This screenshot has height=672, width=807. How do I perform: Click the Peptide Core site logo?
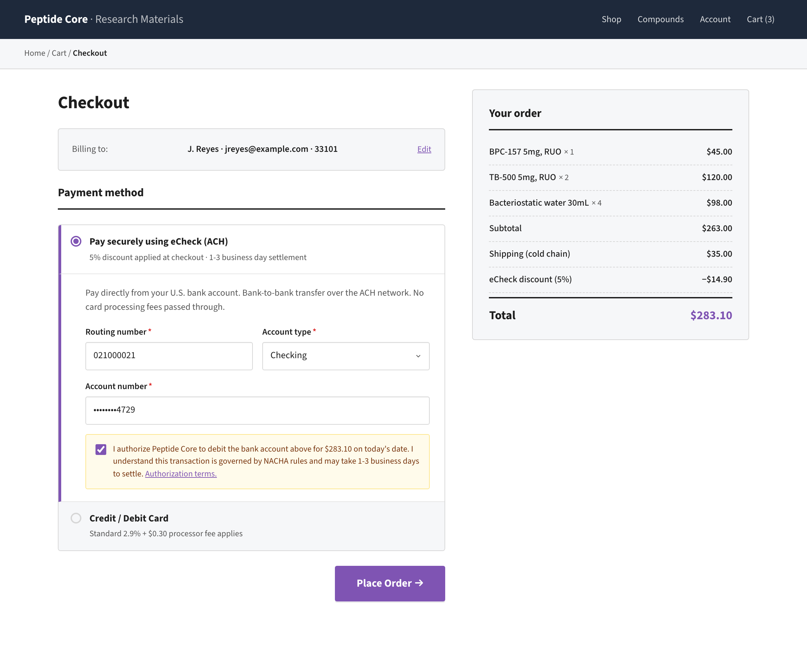tap(104, 19)
